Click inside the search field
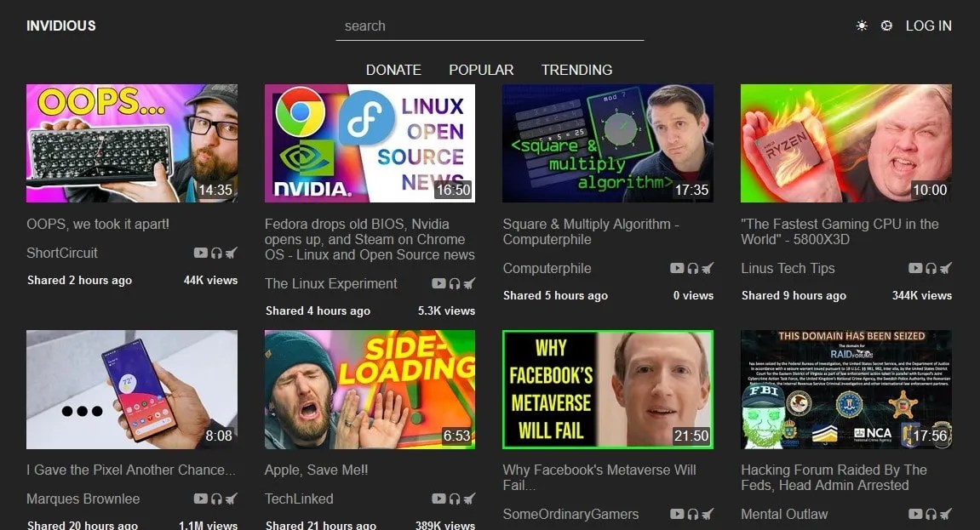This screenshot has width=980, height=530. tap(490, 26)
